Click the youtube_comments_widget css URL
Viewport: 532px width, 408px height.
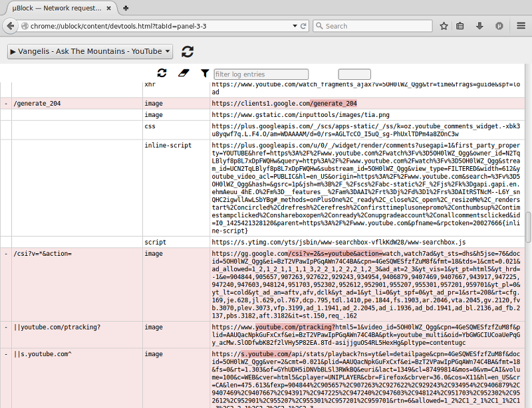(366, 130)
